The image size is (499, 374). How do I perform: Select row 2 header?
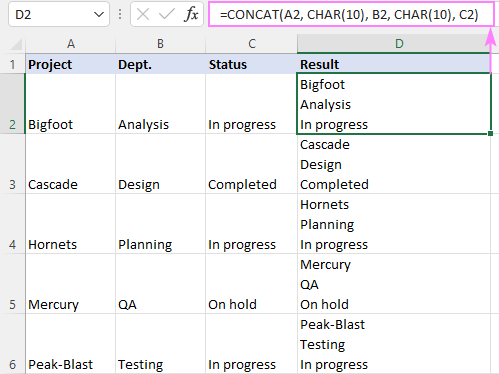(13, 104)
